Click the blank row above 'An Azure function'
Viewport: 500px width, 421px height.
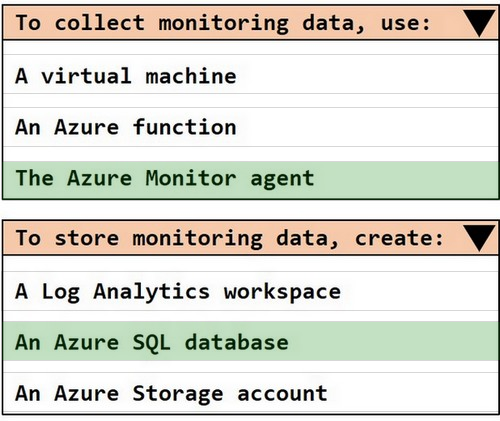pos(251,101)
